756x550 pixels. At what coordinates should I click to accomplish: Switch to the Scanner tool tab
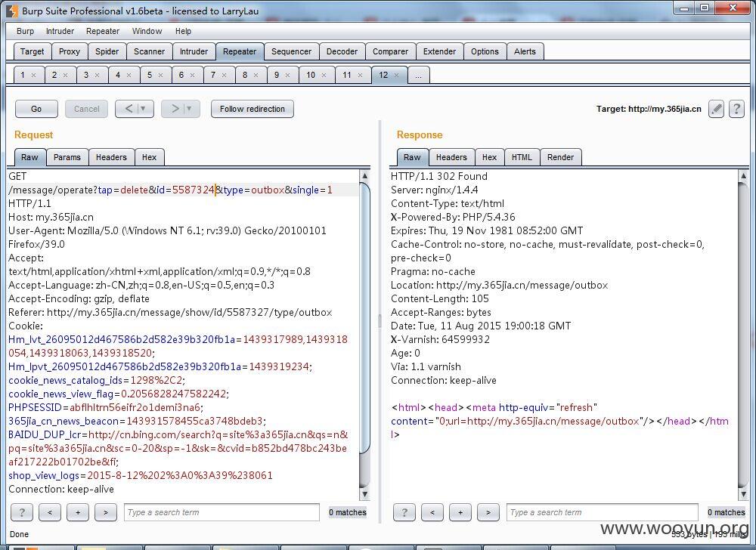[150, 51]
